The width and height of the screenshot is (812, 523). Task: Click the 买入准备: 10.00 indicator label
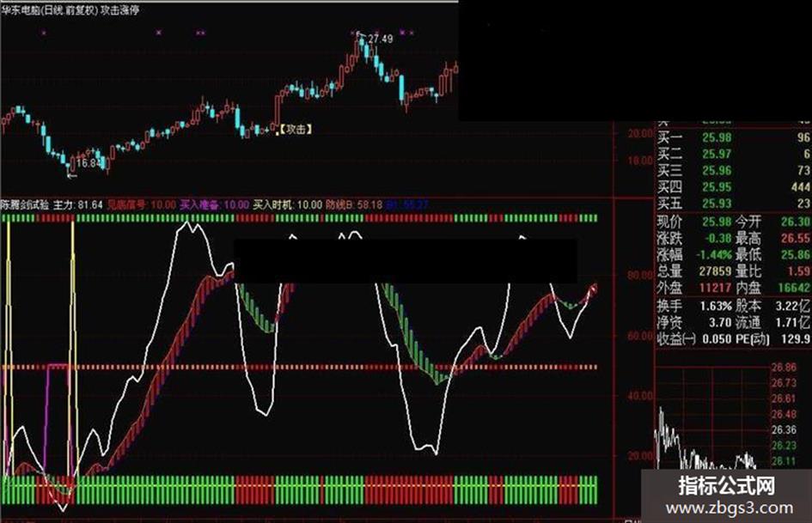point(215,205)
